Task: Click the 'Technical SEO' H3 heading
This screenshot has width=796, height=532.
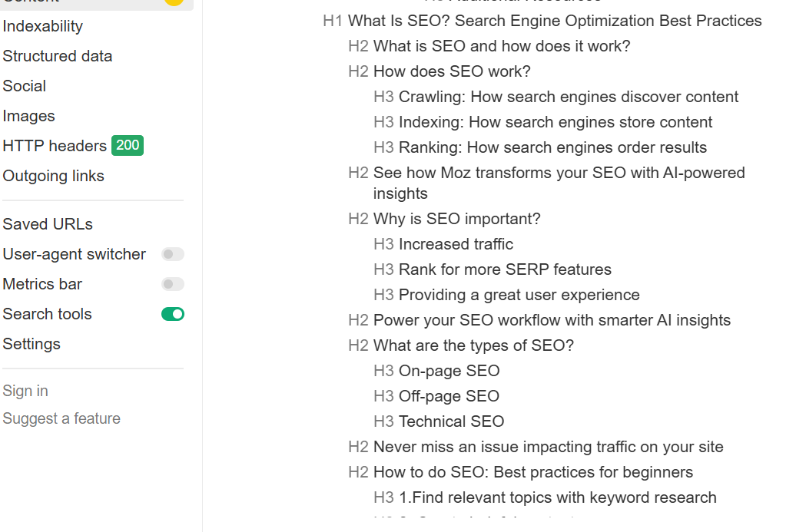Action: click(452, 421)
